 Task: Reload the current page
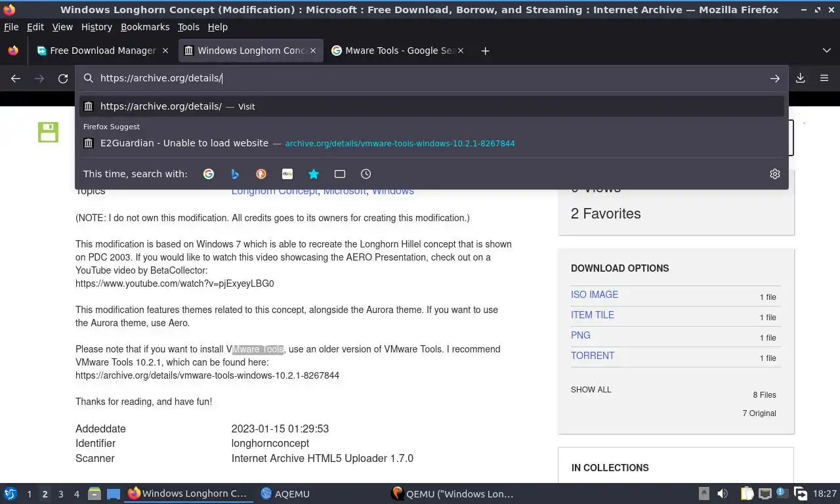[x=63, y=78]
